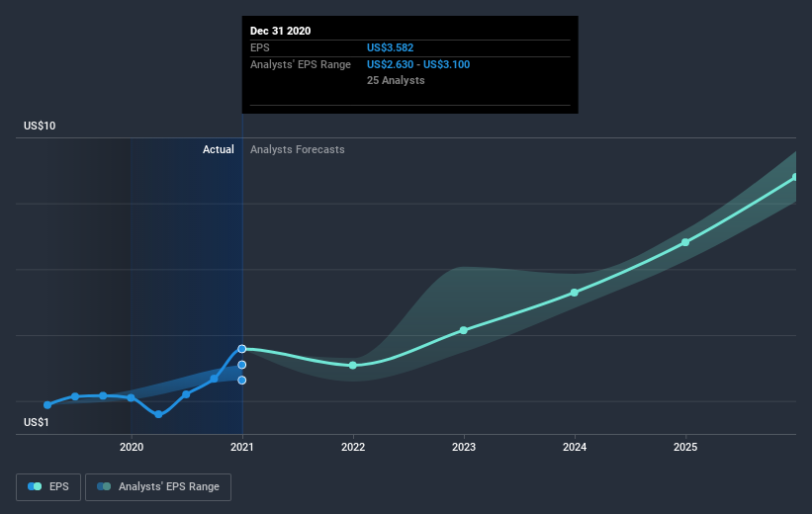Screen dimensions: 812x514
Task: Click the 2021 x-axis label
Action: (242, 447)
